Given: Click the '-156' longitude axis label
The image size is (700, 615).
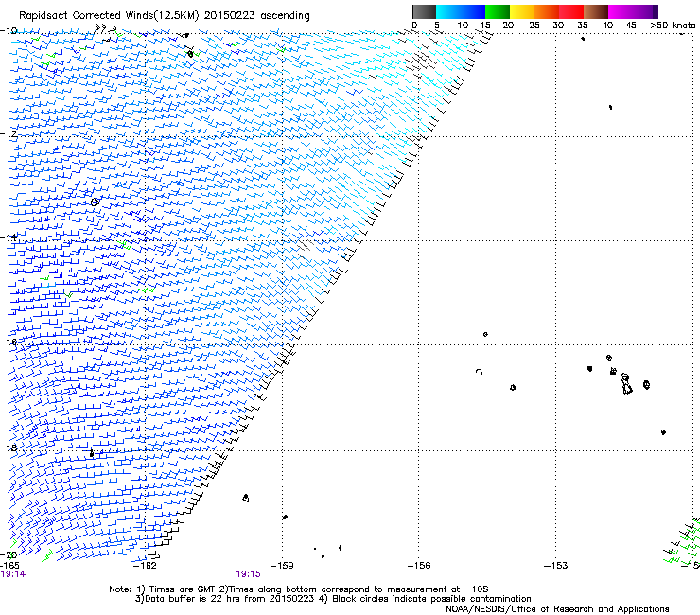Looking at the screenshot, I should point(419,566).
